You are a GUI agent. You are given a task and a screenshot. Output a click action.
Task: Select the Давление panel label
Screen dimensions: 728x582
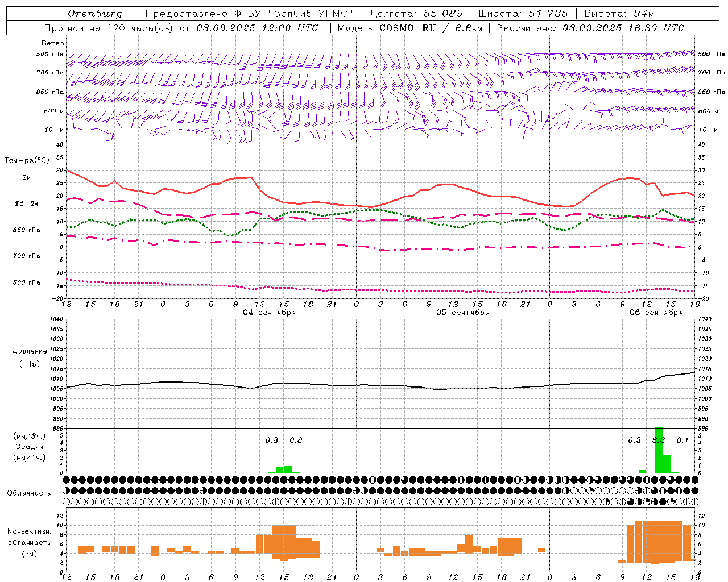click(30, 351)
